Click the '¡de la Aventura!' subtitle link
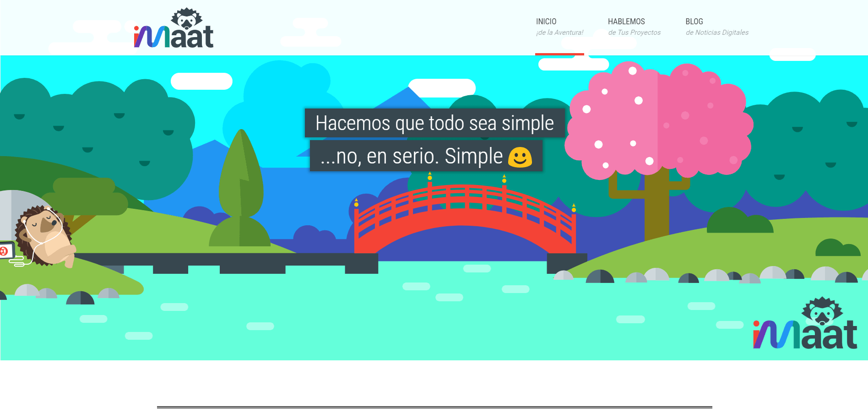 click(x=559, y=32)
